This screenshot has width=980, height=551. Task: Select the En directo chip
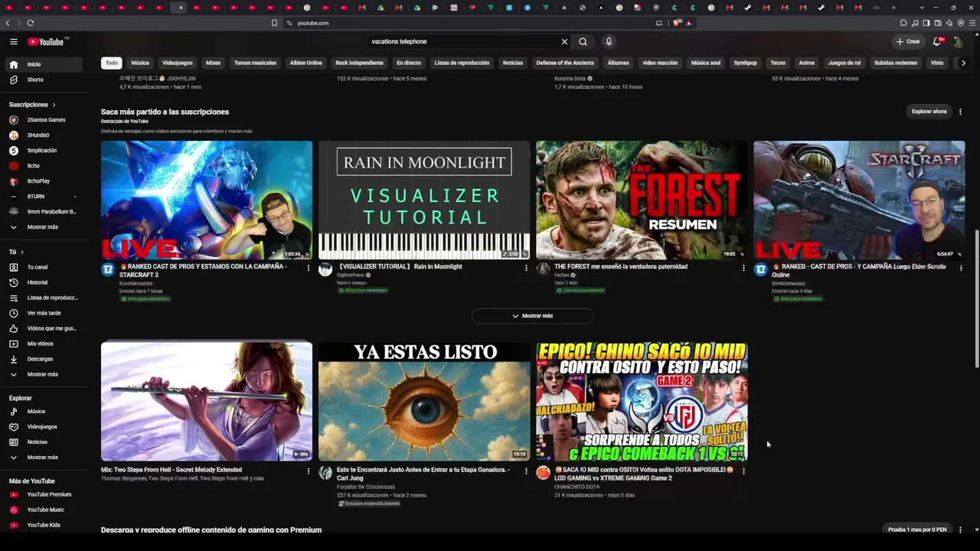(x=409, y=63)
